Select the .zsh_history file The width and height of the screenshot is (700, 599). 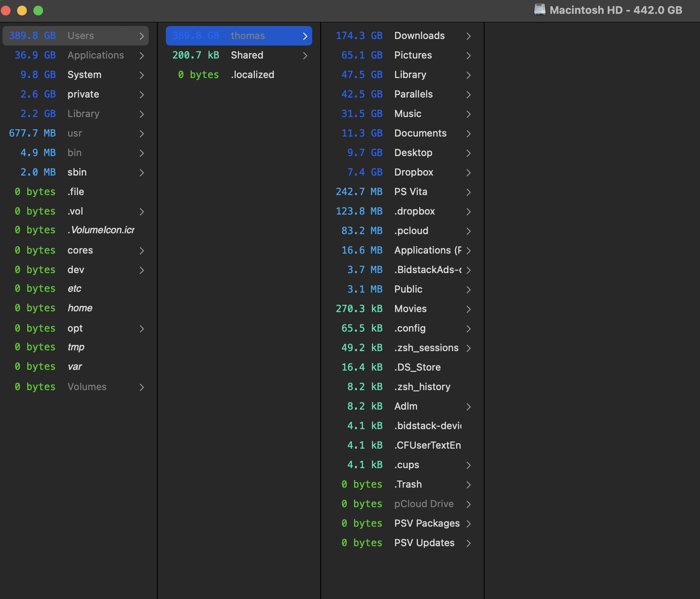click(422, 387)
